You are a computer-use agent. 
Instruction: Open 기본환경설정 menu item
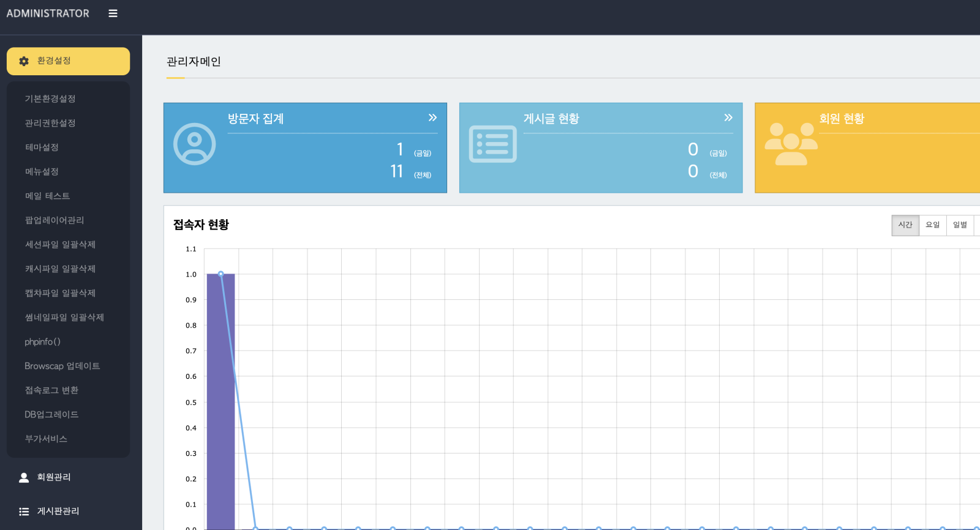point(50,99)
